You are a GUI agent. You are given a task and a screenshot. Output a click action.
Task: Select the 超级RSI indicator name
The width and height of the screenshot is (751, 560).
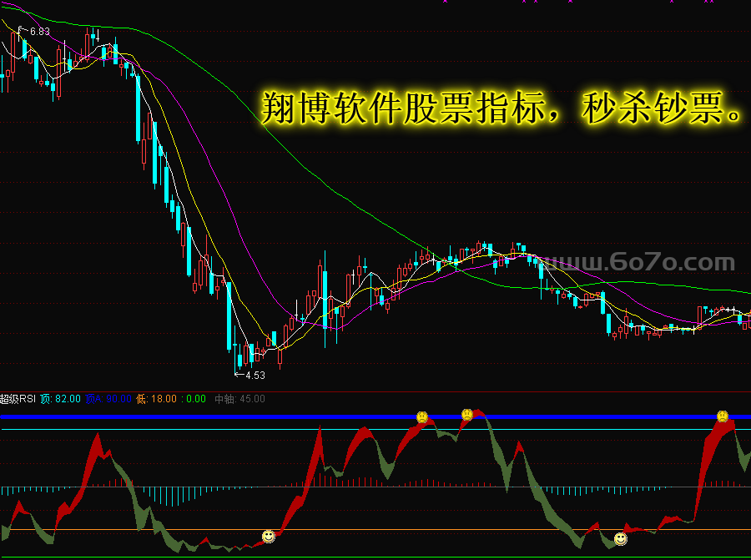(x=18, y=399)
